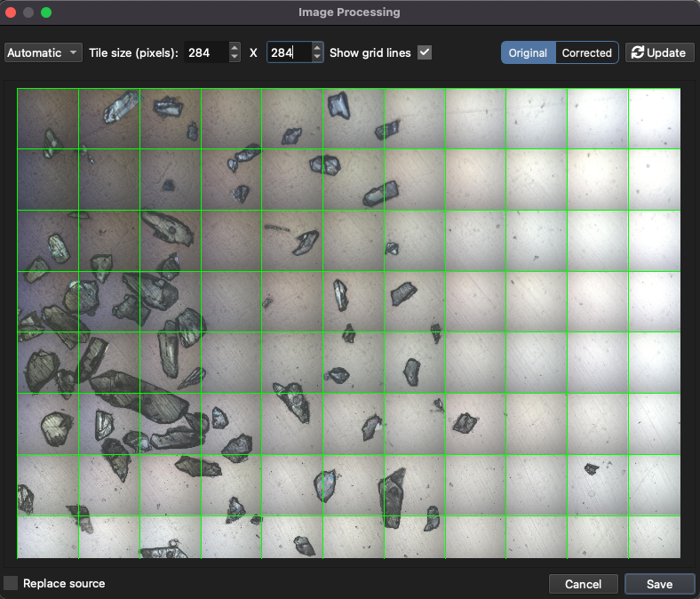Click the tile width field showing 284
The height and width of the screenshot is (599, 700).
206,52
